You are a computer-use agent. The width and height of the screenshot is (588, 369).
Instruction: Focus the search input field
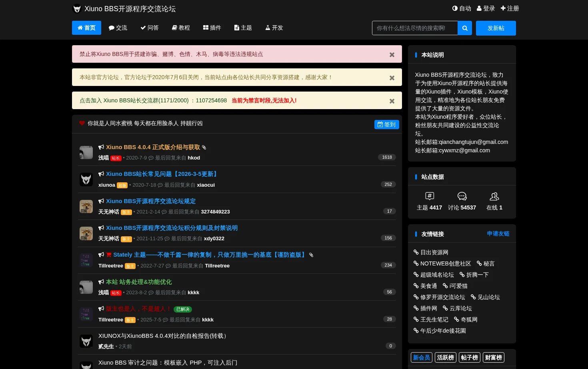coord(415,28)
